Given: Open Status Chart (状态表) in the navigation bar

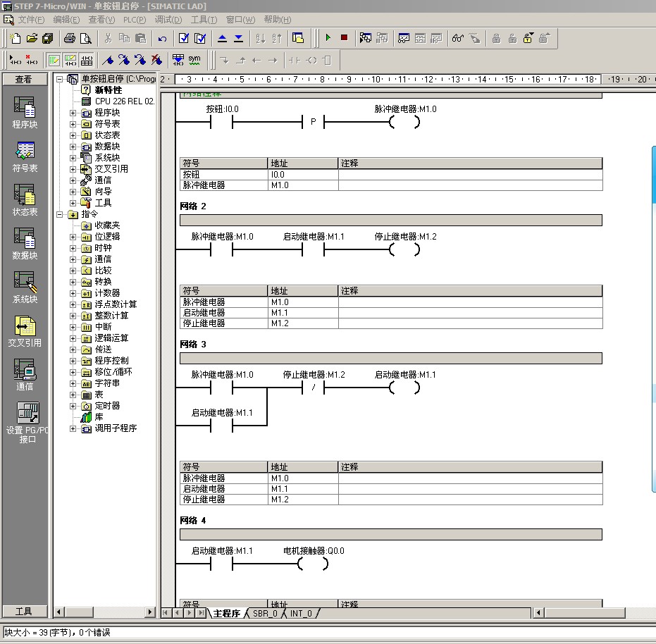Looking at the screenshot, I should tap(25, 200).
